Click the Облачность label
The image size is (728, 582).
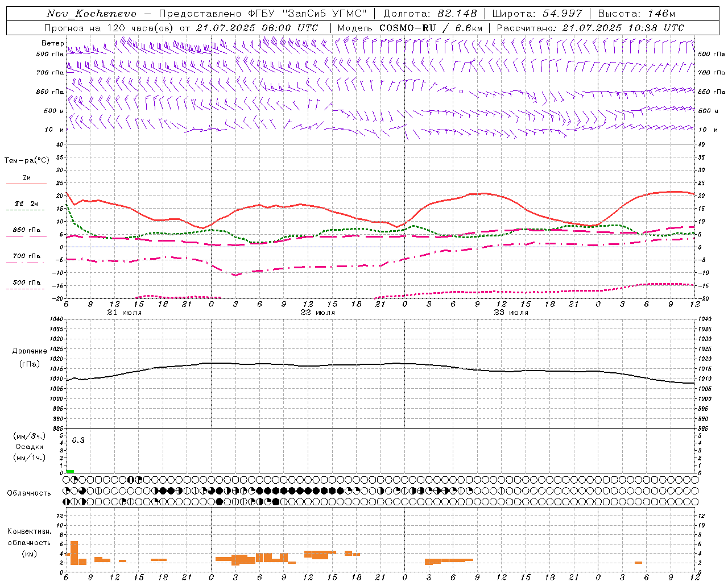(29, 493)
